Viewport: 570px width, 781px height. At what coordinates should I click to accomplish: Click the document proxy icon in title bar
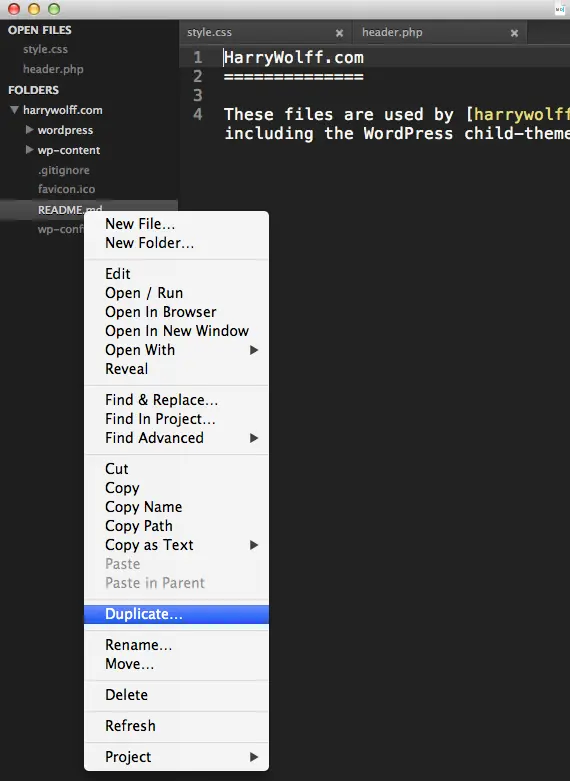coord(560,9)
